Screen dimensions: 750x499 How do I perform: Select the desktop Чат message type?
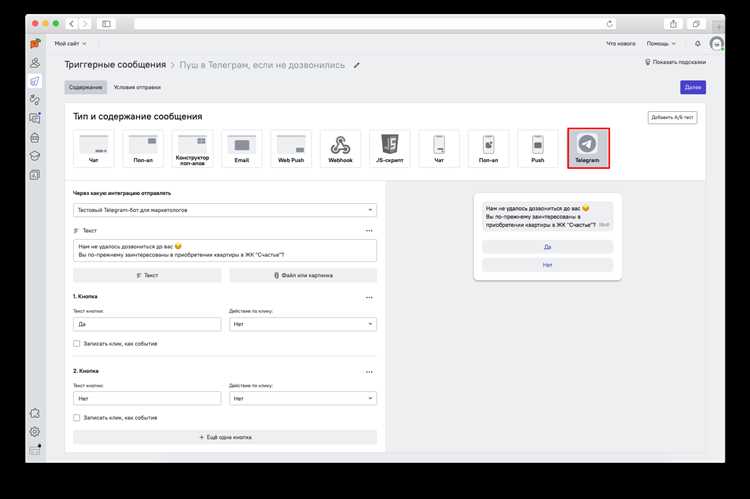point(94,148)
